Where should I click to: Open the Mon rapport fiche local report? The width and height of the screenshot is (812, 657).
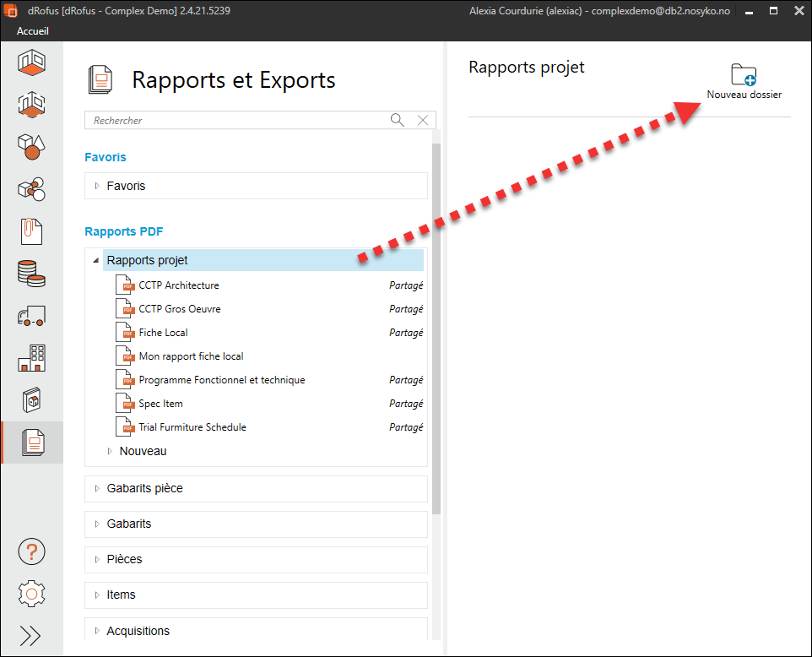point(191,356)
